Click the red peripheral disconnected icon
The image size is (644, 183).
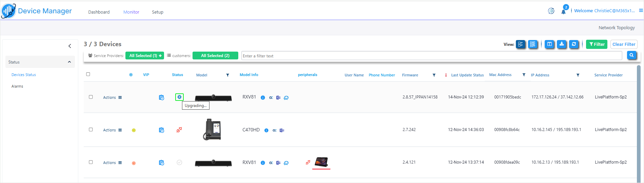[308, 163]
